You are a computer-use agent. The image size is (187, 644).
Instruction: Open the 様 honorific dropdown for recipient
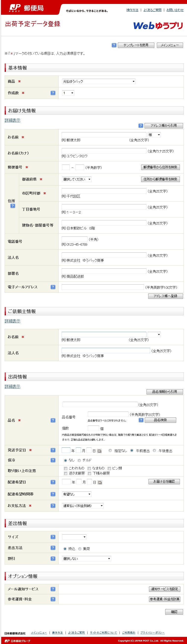point(154,135)
